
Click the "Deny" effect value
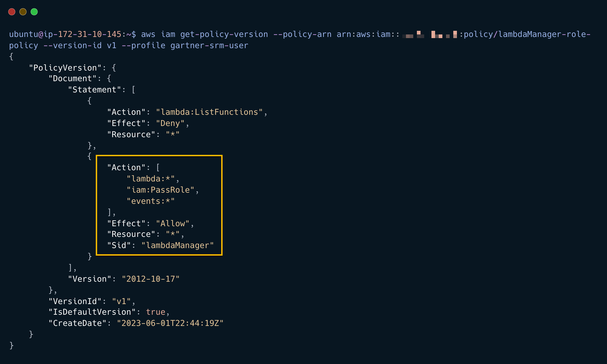click(x=170, y=123)
